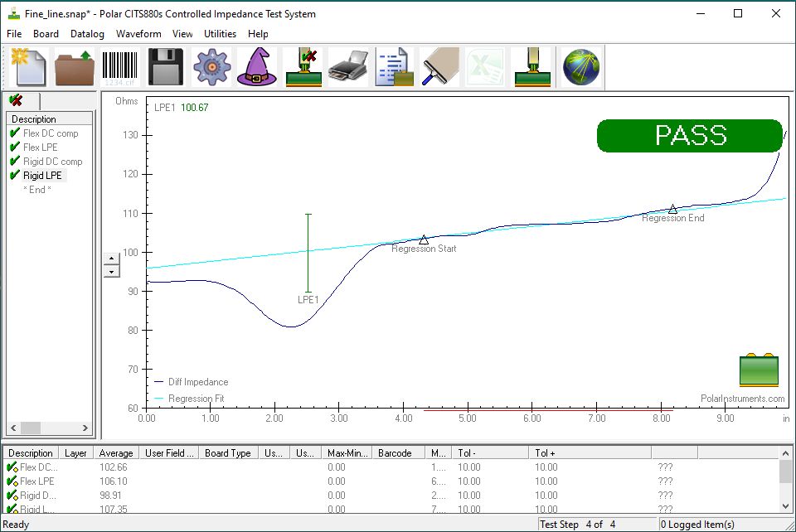Click the Description header of test list
796x532 pixels.
tap(49, 119)
